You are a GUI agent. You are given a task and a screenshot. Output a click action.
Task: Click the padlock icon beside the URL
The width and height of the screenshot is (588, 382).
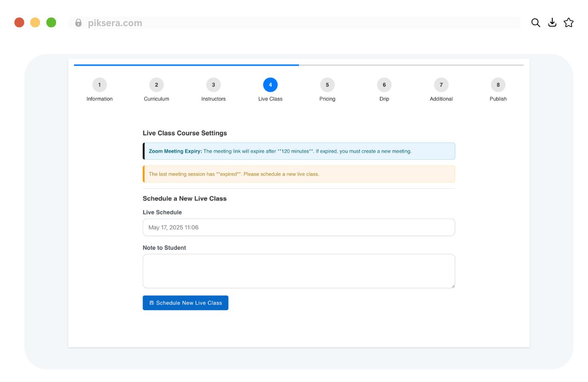[79, 23]
